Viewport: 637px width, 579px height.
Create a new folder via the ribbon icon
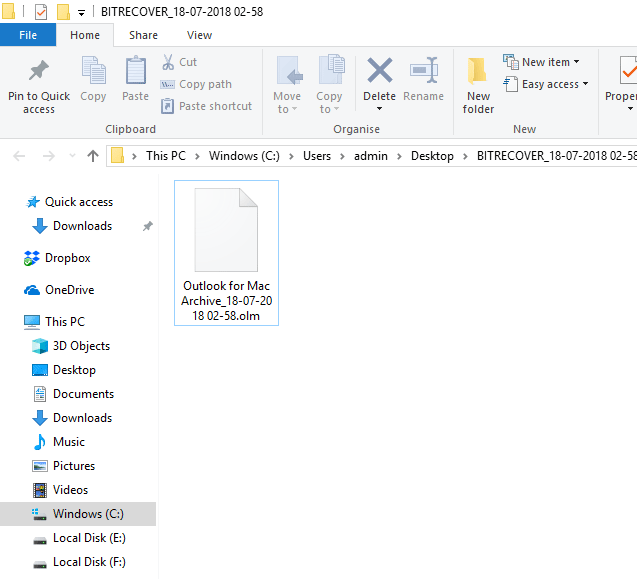click(478, 72)
